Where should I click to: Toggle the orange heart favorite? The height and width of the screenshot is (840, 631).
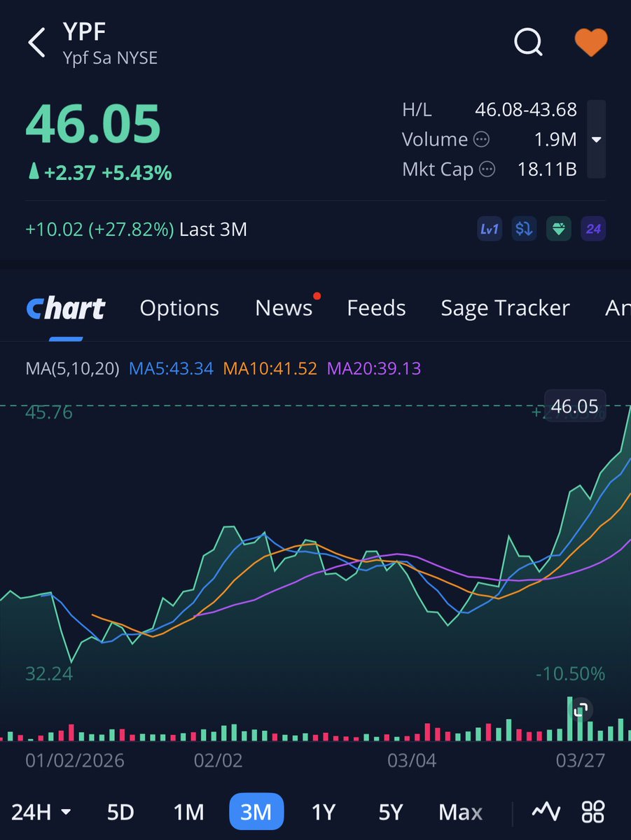coord(590,42)
